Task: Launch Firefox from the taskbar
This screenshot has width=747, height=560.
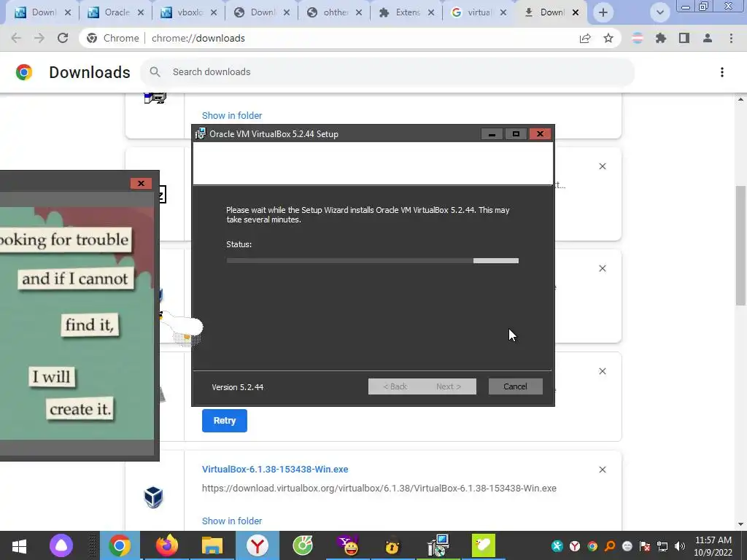Action: click(167, 545)
